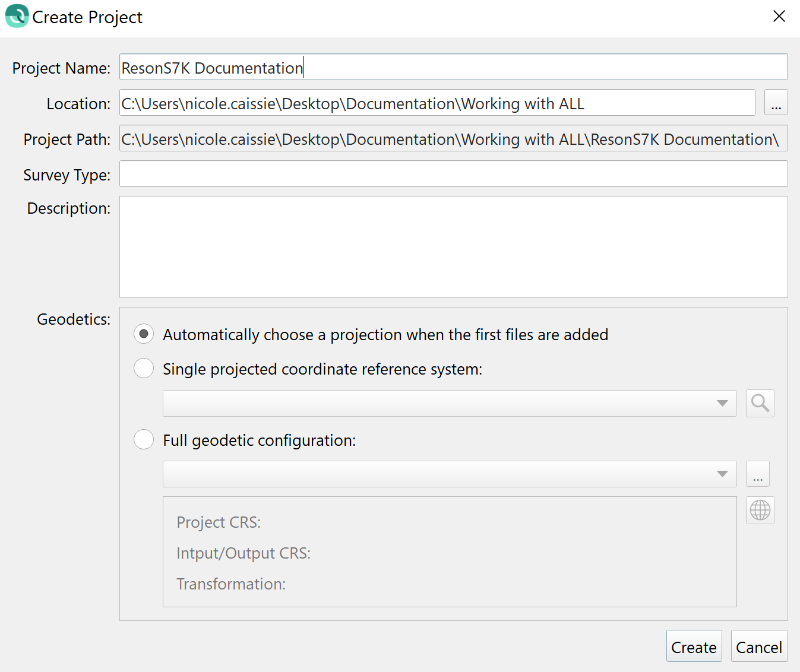This screenshot has width=800, height=672.
Task: Click the ellipsis button beside geodetic configuration dropdown
Action: [757, 474]
